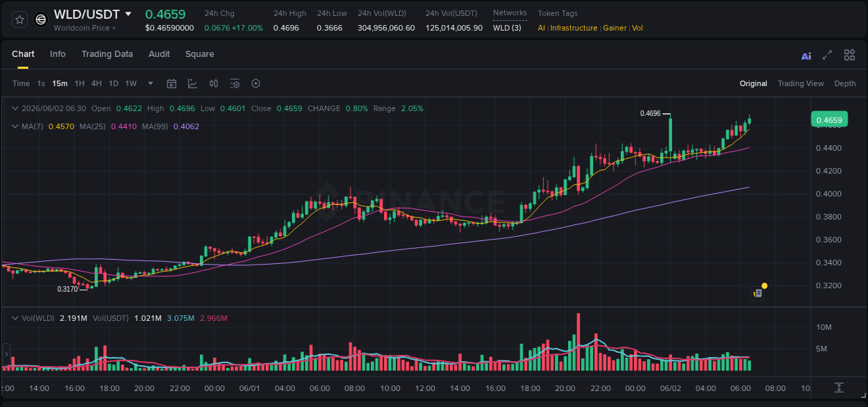Open chart display settings list icon
The image size is (868, 407).
click(235, 83)
